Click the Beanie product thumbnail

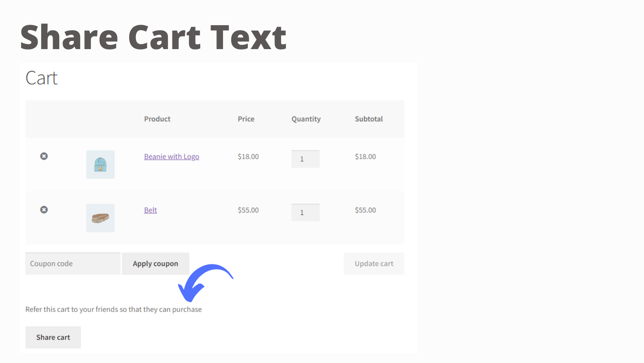click(100, 164)
